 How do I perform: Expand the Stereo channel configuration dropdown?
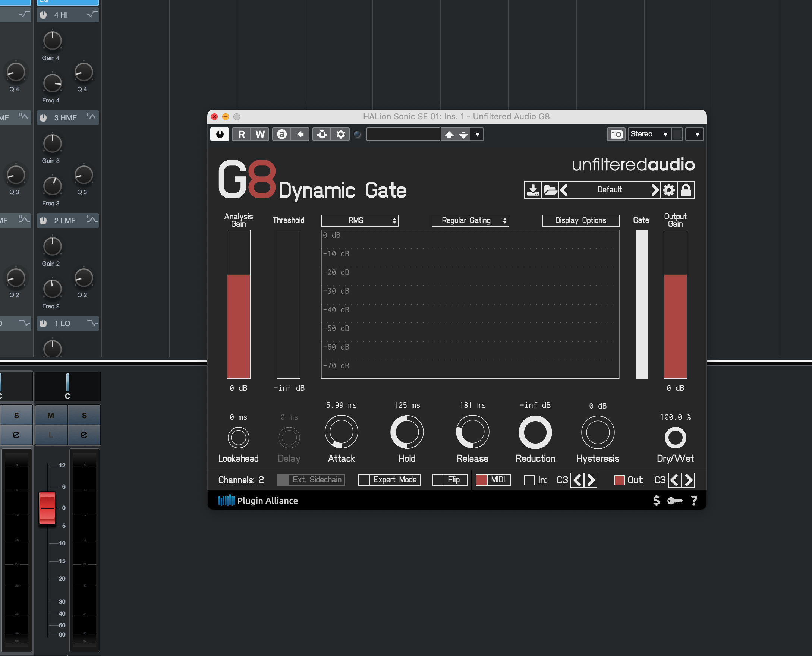pos(649,134)
